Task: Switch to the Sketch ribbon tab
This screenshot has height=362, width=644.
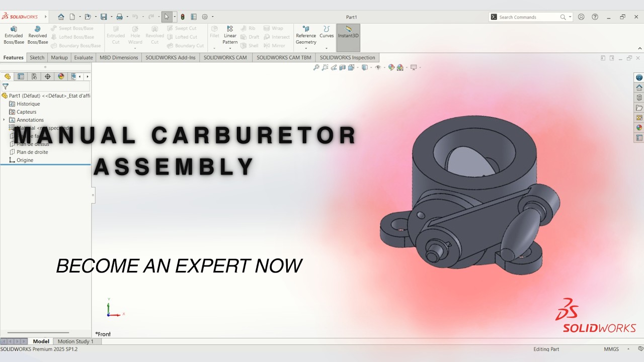Action: (x=37, y=57)
